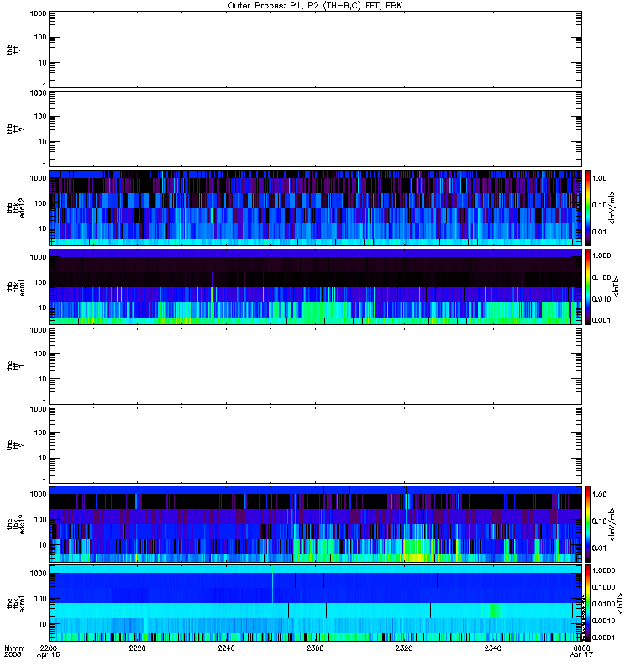Click the 'thc fbk scm1' axis label
630x672 pixels.
pos(16,603)
